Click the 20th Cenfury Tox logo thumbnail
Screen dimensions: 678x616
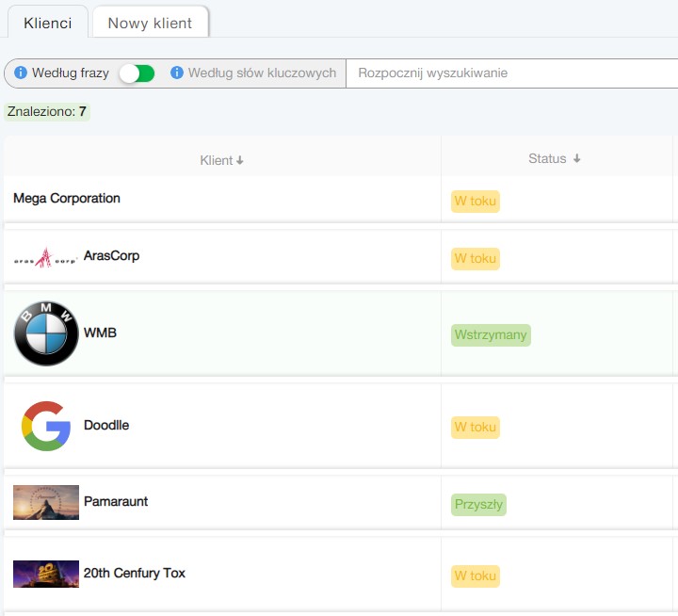pos(46,574)
